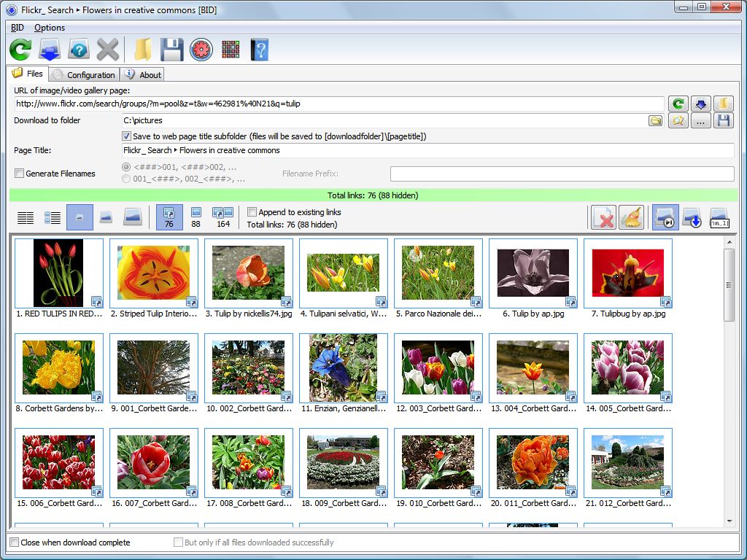Select the 001_<###> filename pattern radio button

click(x=125, y=177)
